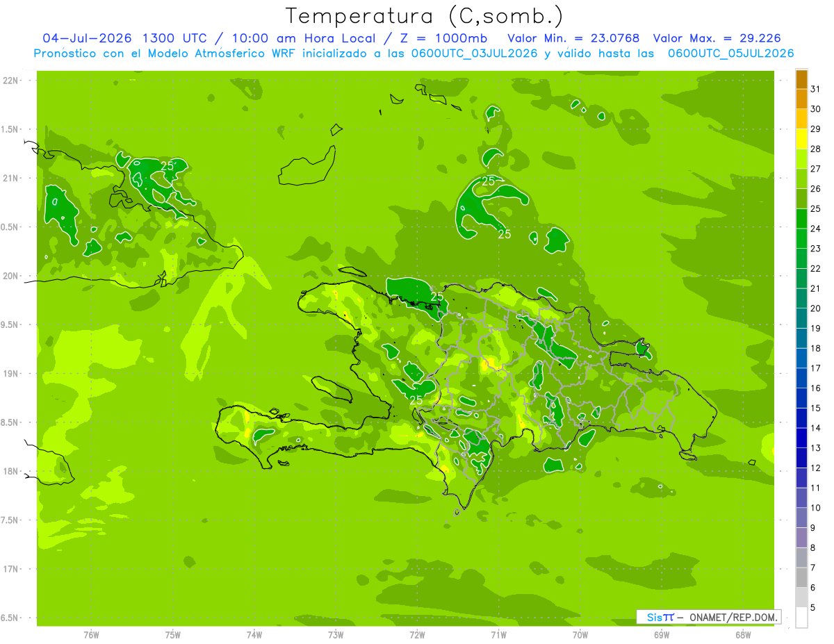Viewport: 834px width, 644px height.
Task: Click the '22N' latitude label
Action: 10,81
